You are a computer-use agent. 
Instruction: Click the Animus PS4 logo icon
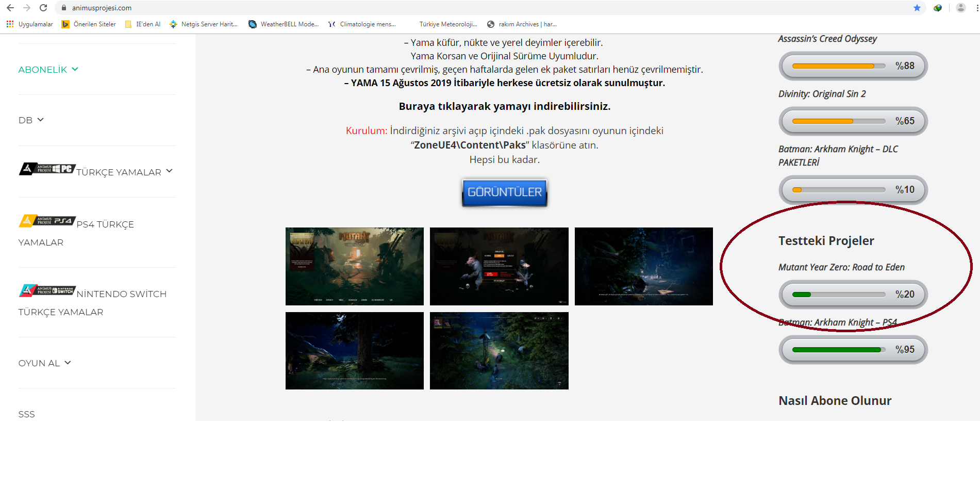click(47, 221)
